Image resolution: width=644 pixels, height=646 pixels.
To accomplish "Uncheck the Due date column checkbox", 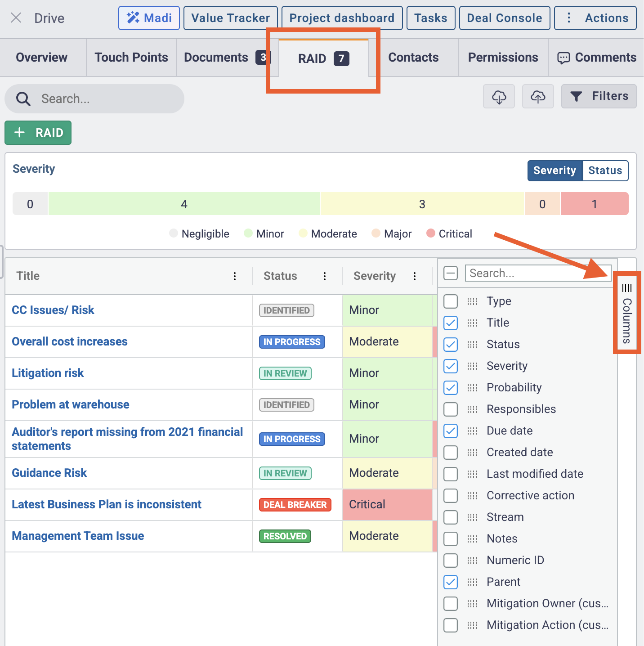I will (451, 431).
